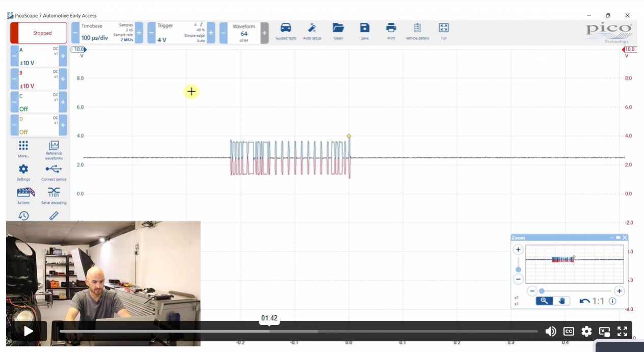Mute the video volume
Viewport: 644px width, 352px height.
tap(550, 331)
